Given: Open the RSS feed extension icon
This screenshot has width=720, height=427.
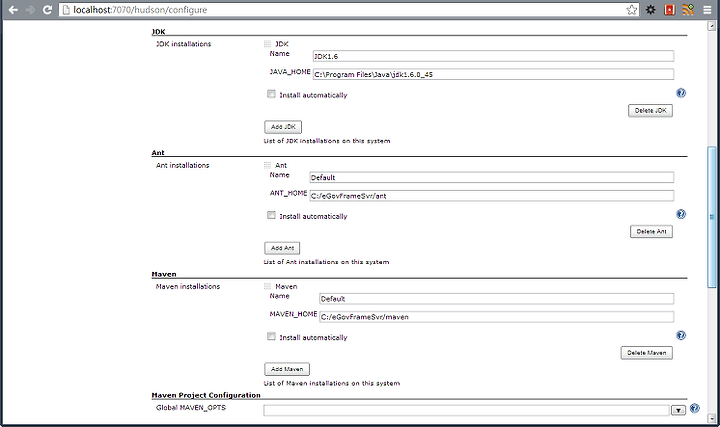Looking at the screenshot, I should coord(688,10).
